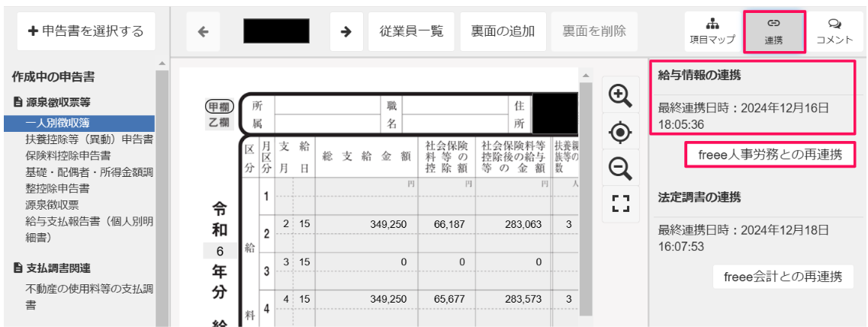Click the 法定調書の連携 heading
Screen dimensions: 868x327
click(x=699, y=197)
